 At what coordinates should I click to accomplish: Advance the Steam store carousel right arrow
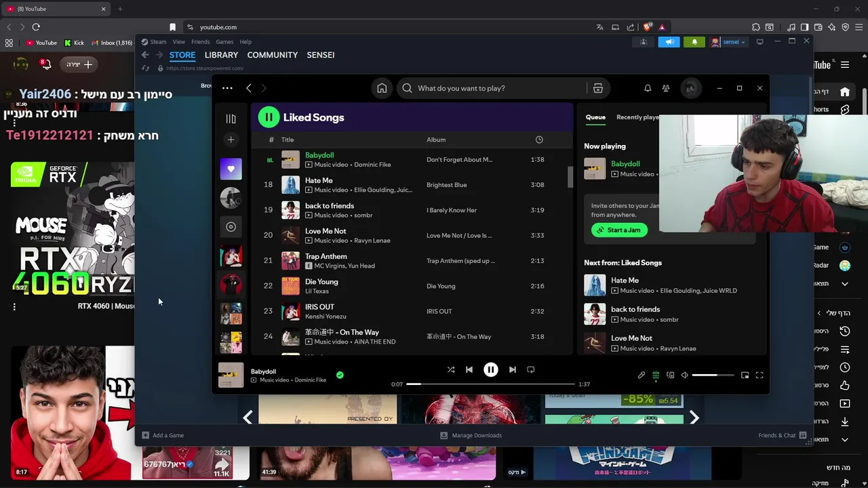694,418
